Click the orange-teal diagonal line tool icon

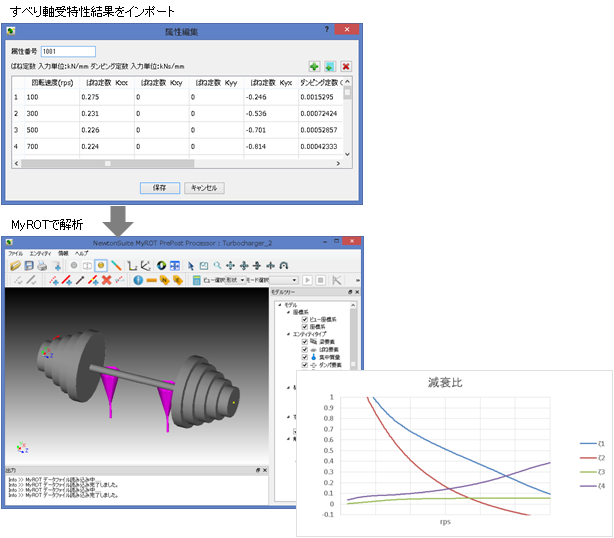(116, 266)
